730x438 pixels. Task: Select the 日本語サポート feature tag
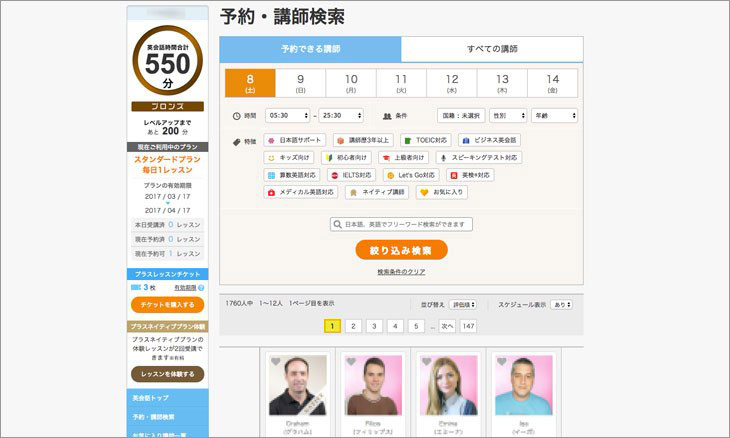tap(295, 141)
